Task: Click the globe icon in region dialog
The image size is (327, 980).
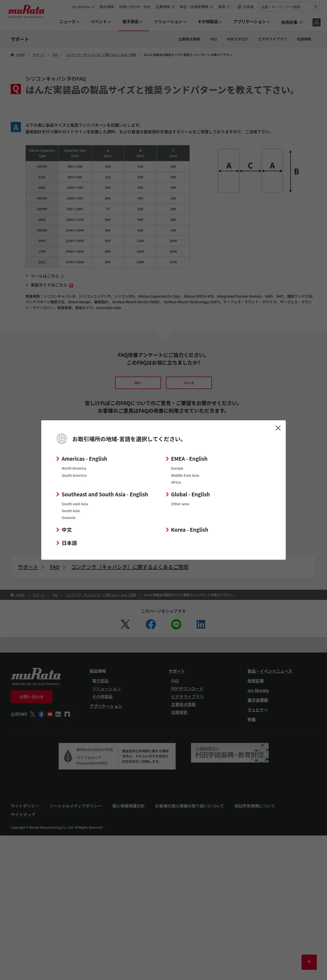Action: tap(62, 439)
